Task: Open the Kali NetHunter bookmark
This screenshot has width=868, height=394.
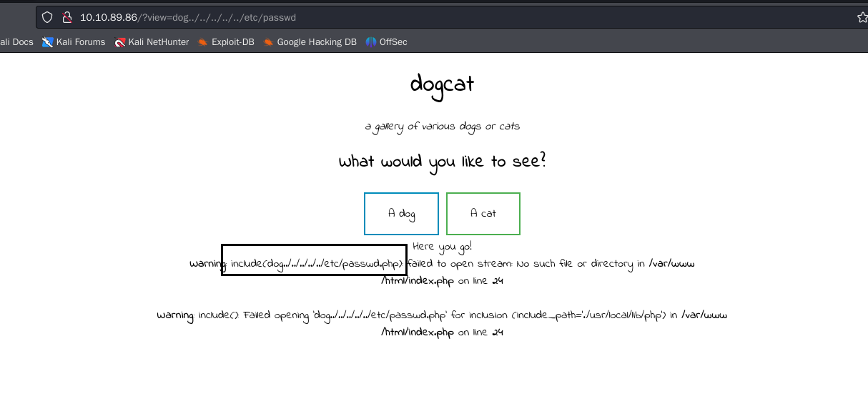Action: point(152,42)
